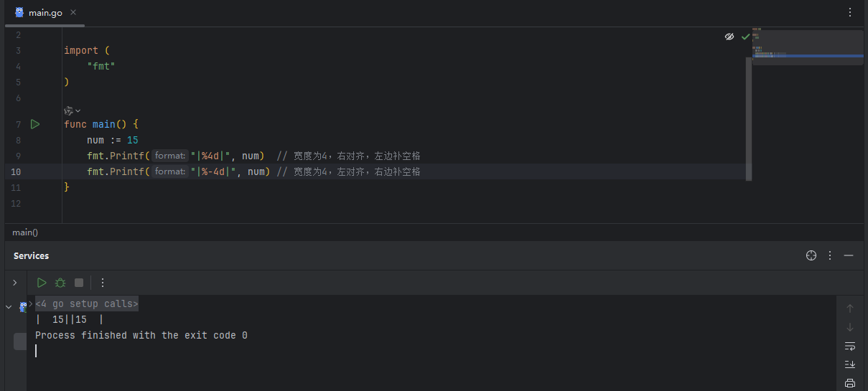Click the crosshair icon in Services header

[x=811, y=255]
